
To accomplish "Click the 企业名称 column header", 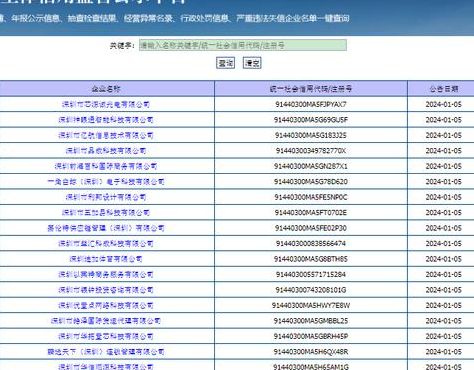I will pos(106,89).
